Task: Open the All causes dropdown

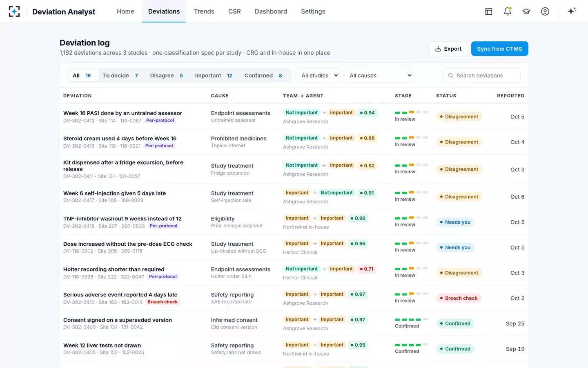Action: tap(379, 76)
